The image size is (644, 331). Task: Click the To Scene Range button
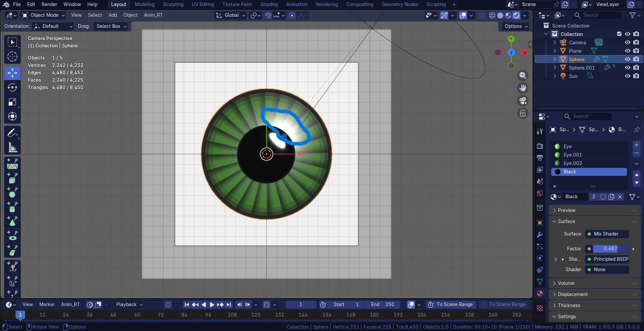(451, 304)
